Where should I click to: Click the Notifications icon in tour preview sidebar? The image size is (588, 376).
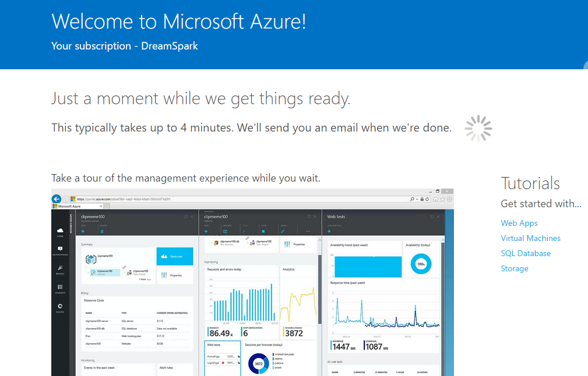pyautogui.click(x=60, y=249)
